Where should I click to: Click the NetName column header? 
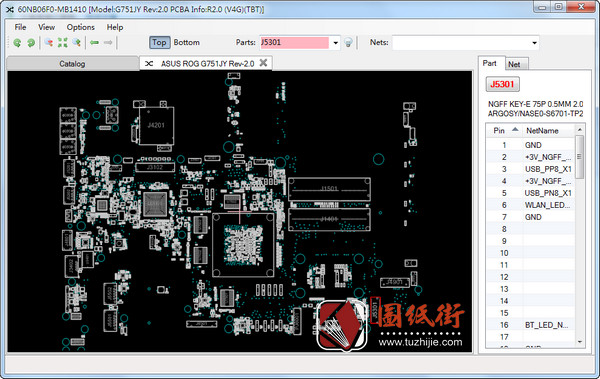(x=548, y=131)
